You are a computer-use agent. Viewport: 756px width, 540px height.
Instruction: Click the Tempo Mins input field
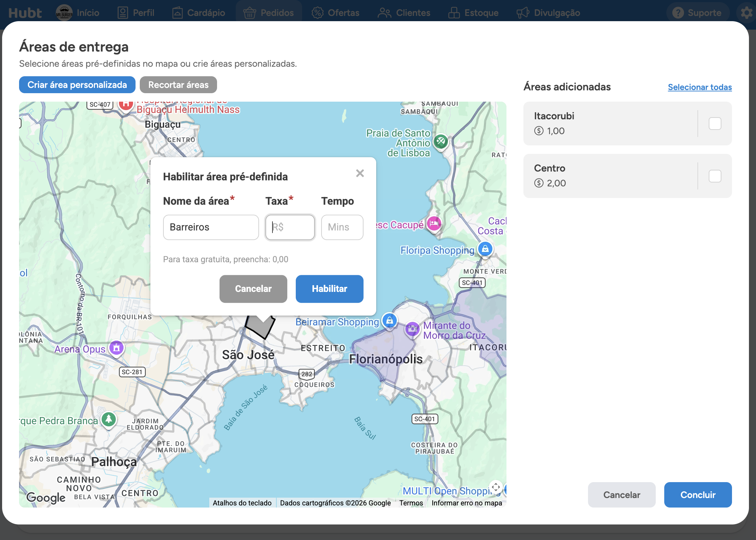[342, 227]
